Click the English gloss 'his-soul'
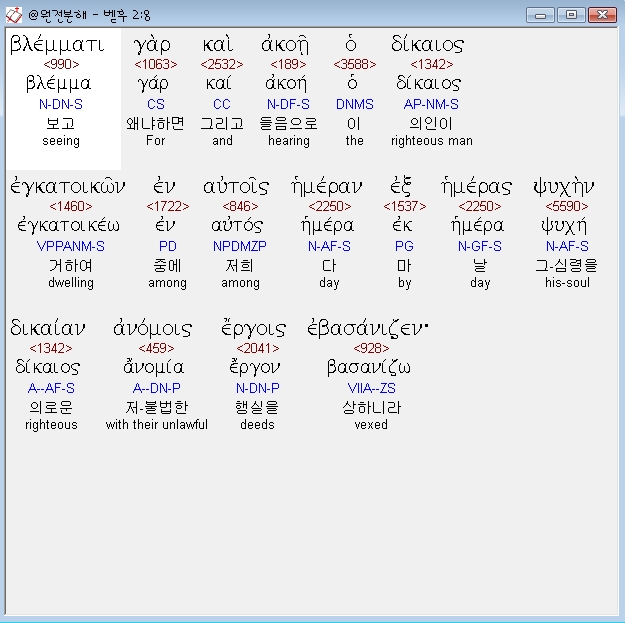This screenshot has width=625, height=623. pyautogui.click(x=567, y=283)
